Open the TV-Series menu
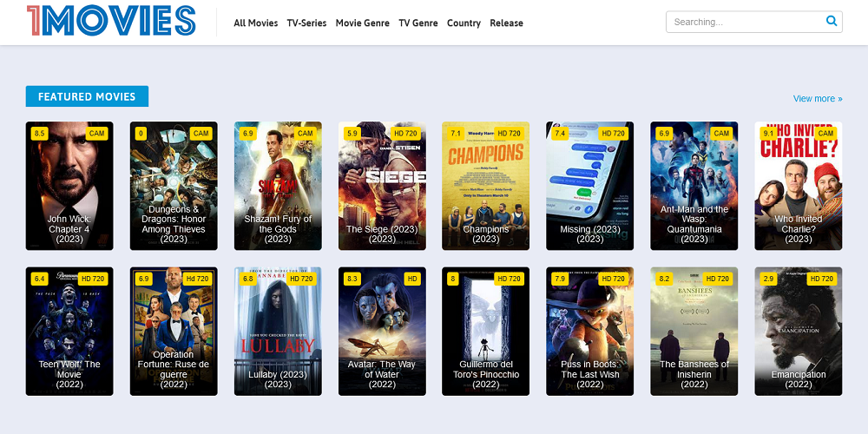This screenshot has height=434, width=868. [306, 23]
